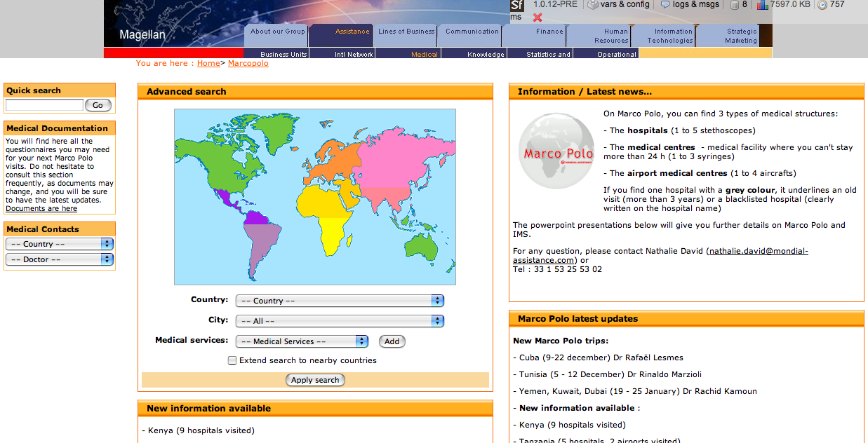Open Operational submenu item
Screen dimensions: 868x443
point(606,53)
